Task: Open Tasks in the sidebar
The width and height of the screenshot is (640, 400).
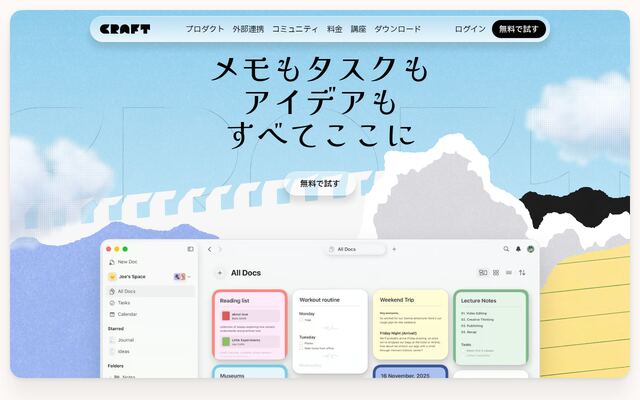Action: tap(120, 302)
